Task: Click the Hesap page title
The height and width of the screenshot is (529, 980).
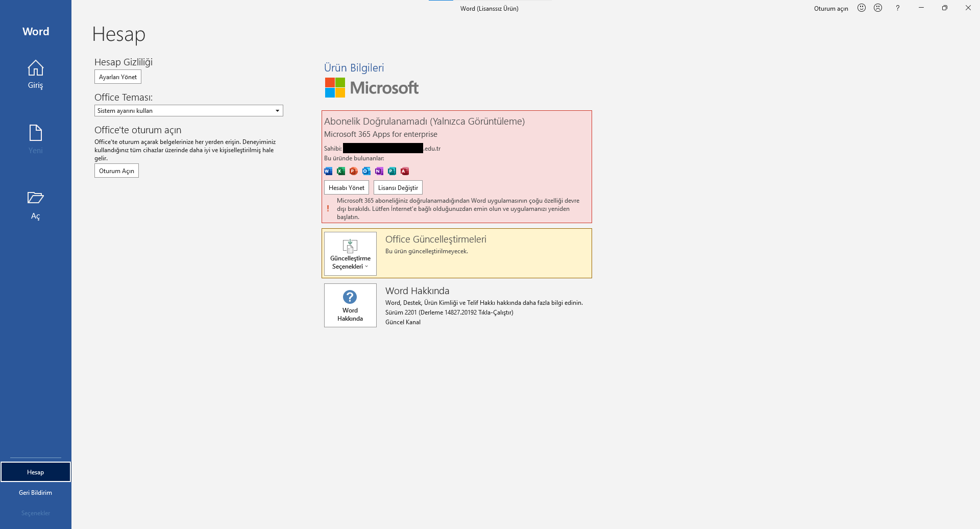Action: click(x=119, y=34)
